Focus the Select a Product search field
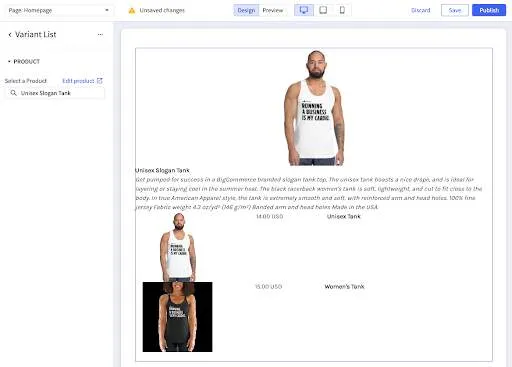512x367 pixels. [55, 93]
